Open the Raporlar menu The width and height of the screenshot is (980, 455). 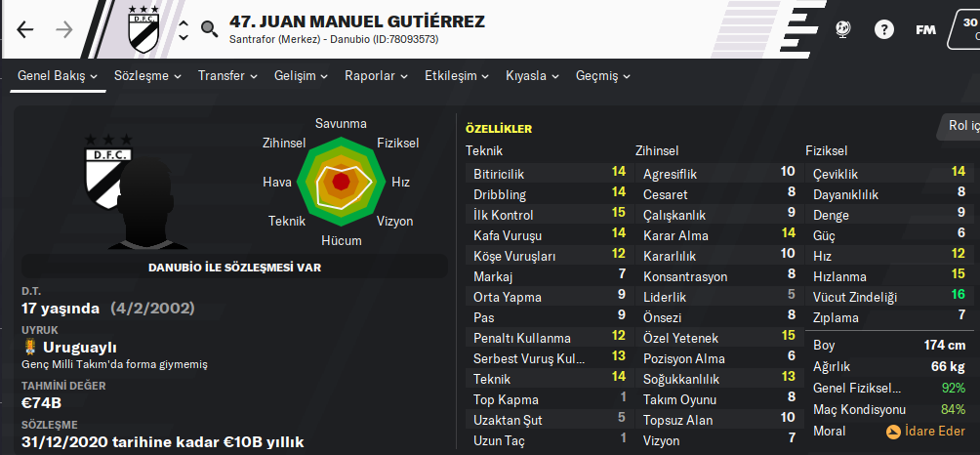tap(377, 76)
